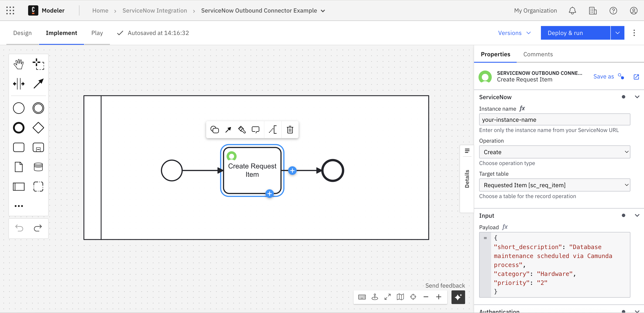Toggle the Details side panel

467,179
